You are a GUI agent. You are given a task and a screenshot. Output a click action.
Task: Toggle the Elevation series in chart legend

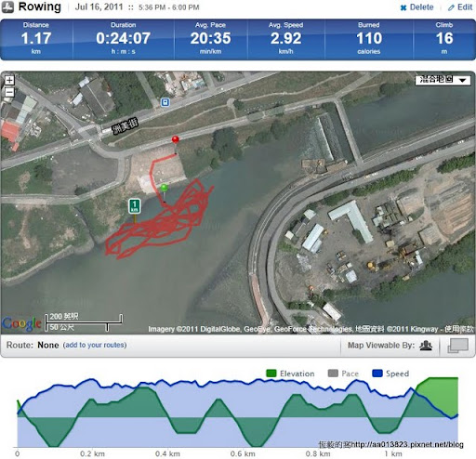point(290,374)
